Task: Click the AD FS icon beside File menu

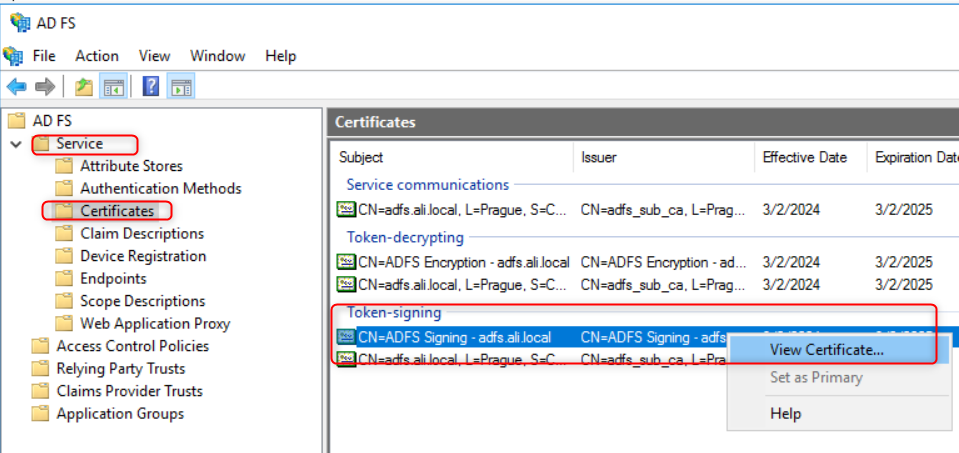Action: click(x=13, y=56)
